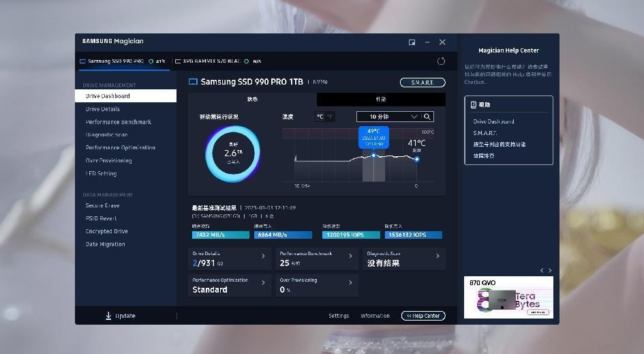Open Information in the bottom bar

pyautogui.click(x=375, y=316)
